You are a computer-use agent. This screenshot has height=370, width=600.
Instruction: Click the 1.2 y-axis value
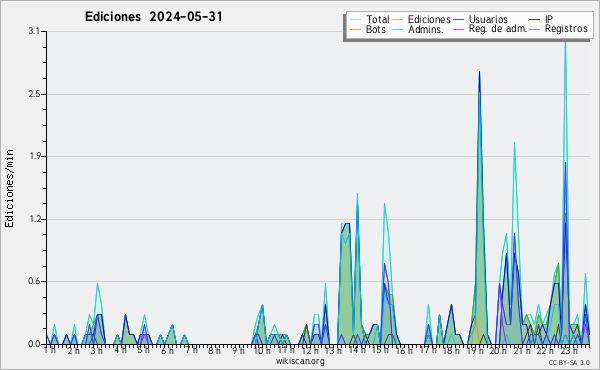point(34,219)
